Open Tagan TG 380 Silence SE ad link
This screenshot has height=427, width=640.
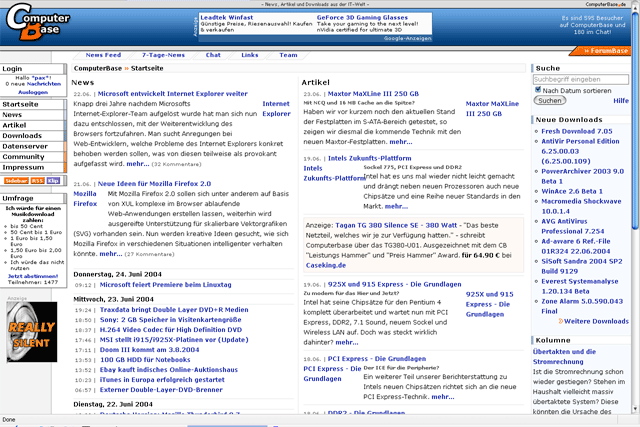tap(396, 225)
